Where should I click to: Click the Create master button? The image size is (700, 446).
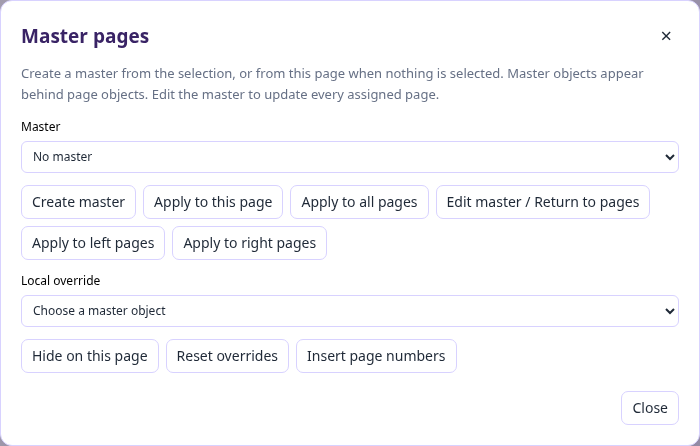(x=79, y=202)
